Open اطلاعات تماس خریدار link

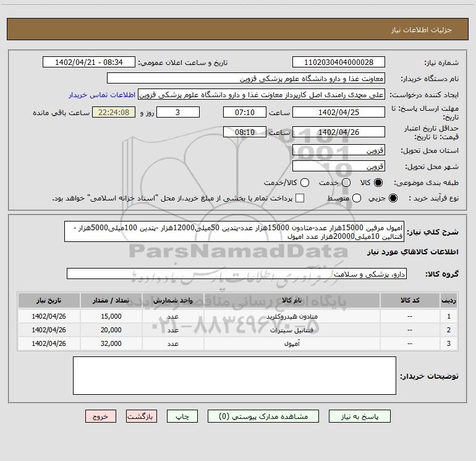pos(102,95)
